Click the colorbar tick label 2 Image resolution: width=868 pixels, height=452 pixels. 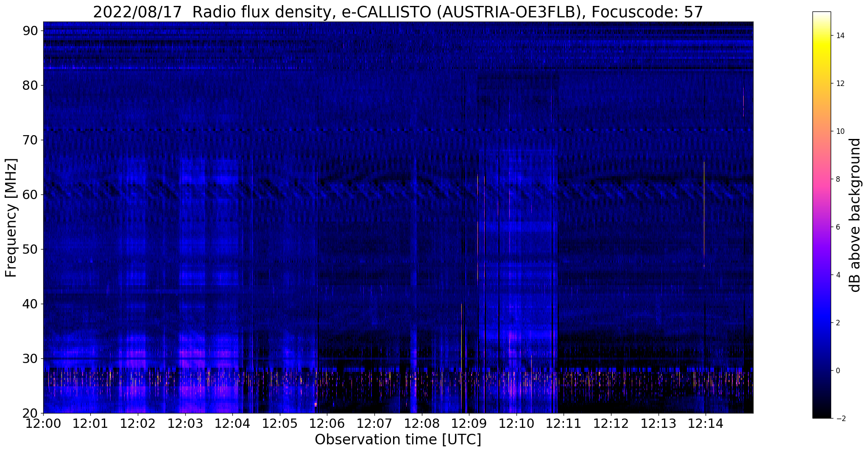(837, 323)
